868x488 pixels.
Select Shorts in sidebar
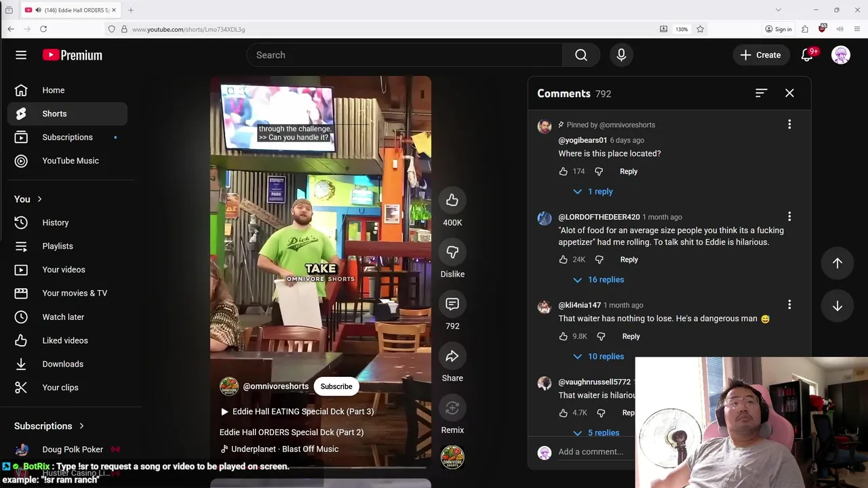[x=67, y=114]
